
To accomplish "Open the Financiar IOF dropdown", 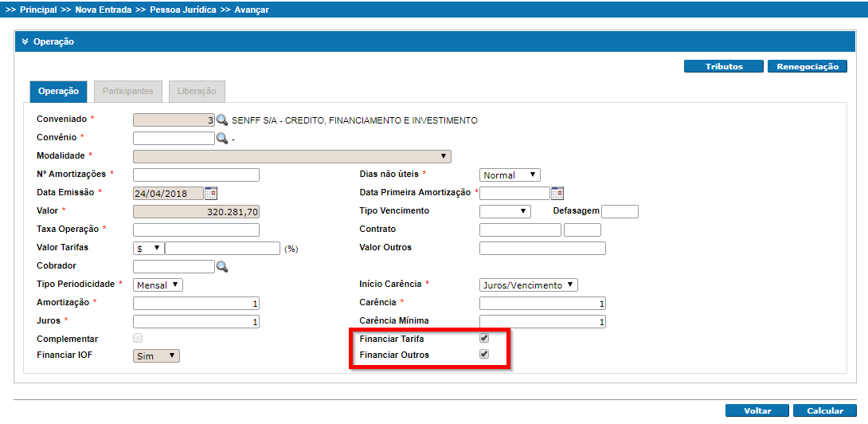I will pyautogui.click(x=157, y=355).
